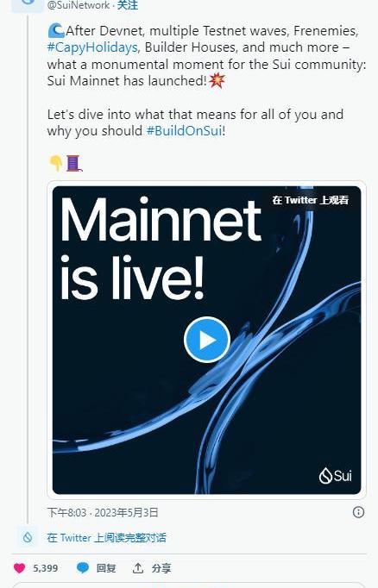
Task: Click the 5,399 likes count
Action: coord(46,568)
